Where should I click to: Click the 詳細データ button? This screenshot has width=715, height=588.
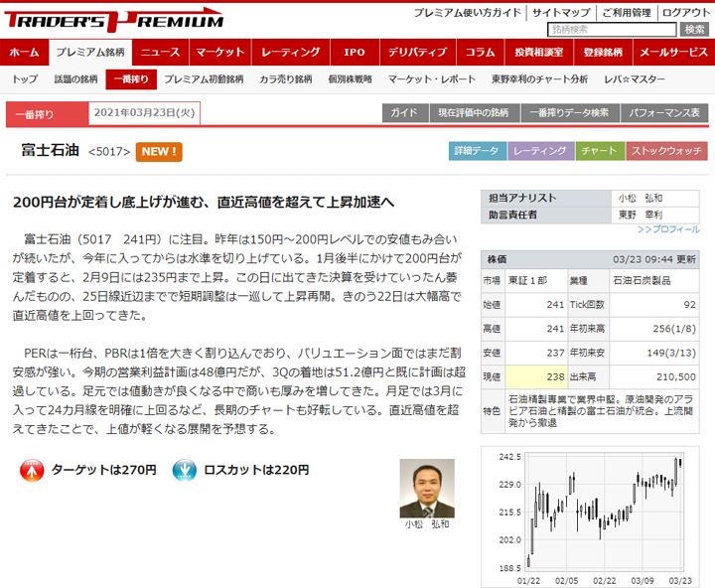click(477, 151)
